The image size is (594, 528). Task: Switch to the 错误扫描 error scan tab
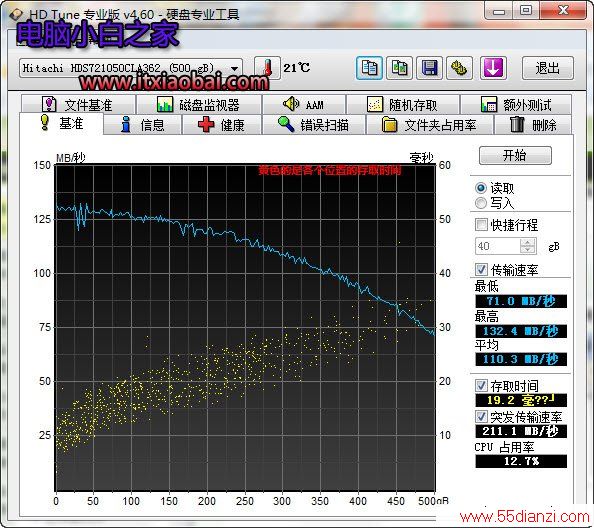pos(314,125)
